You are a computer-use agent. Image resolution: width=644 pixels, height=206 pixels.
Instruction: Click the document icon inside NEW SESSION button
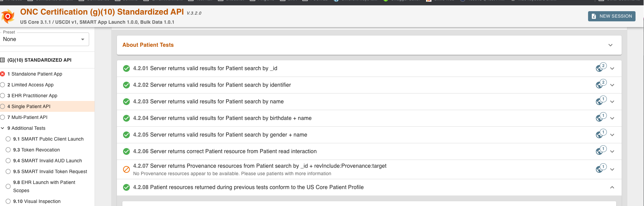point(594,16)
